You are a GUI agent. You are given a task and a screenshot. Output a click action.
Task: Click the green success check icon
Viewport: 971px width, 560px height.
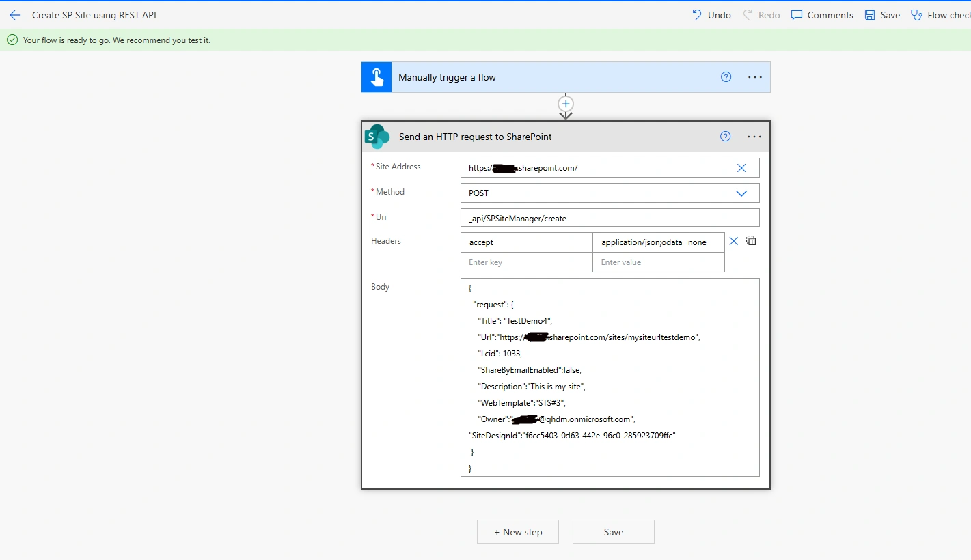12,40
